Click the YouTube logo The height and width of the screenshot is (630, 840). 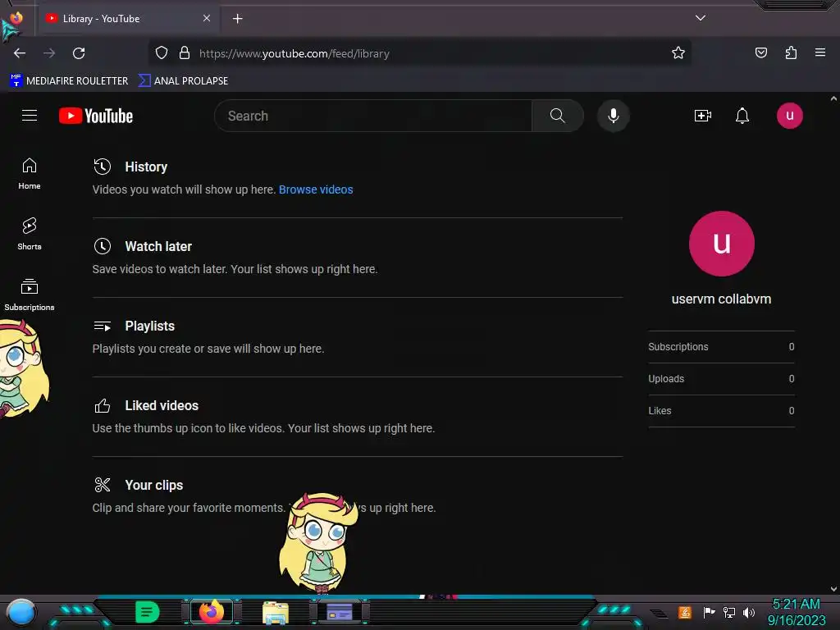pos(96,116)
